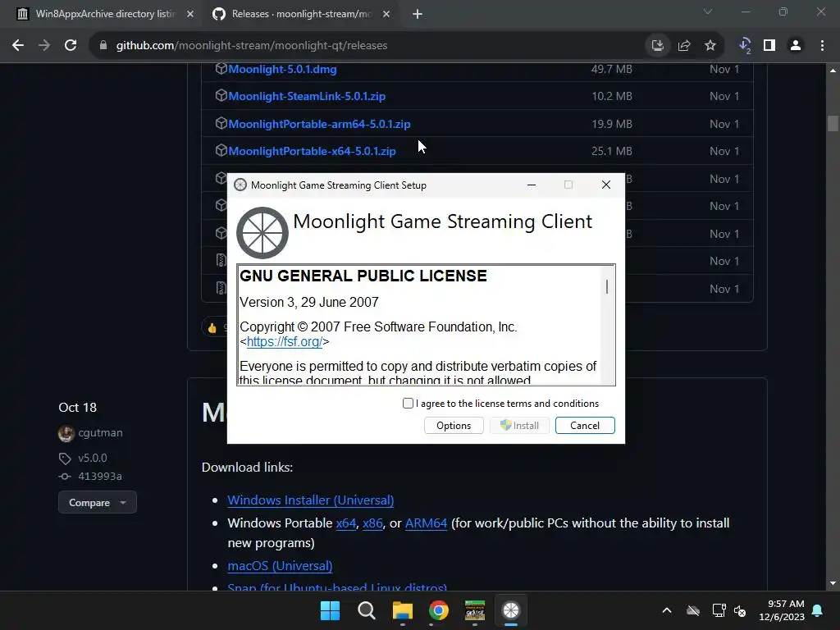Screen dimensions: 840x630
Task: Open cgutman's profile link
Action: tap(100, 433)
